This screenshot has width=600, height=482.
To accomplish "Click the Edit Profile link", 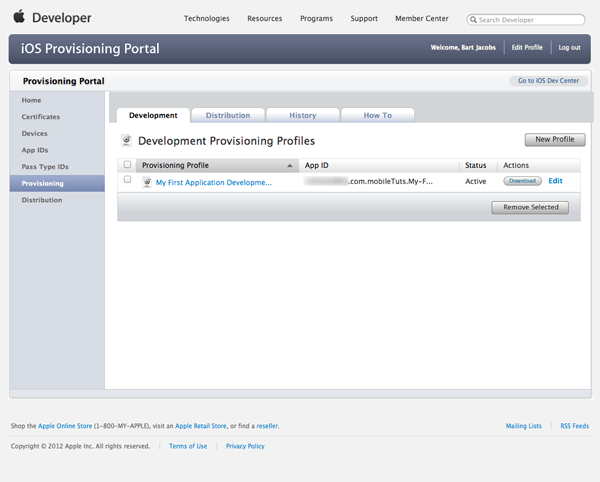I will click(527, 47).
